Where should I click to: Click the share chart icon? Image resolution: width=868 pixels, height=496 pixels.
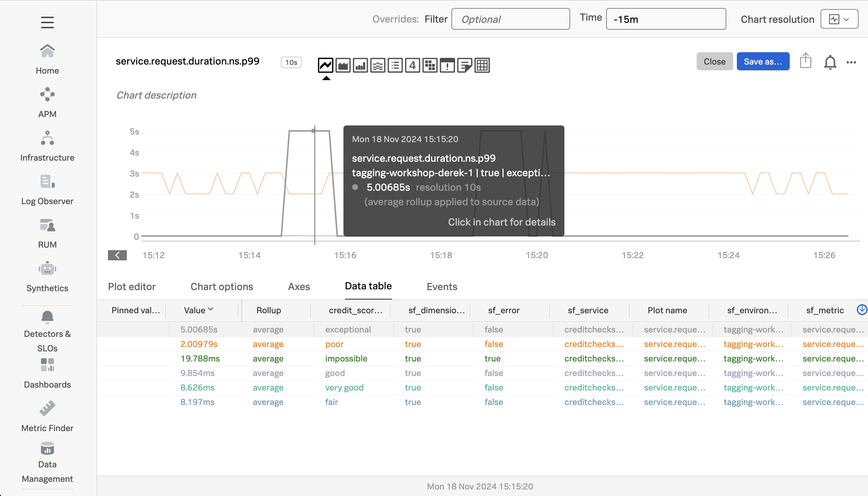point(805,61)
